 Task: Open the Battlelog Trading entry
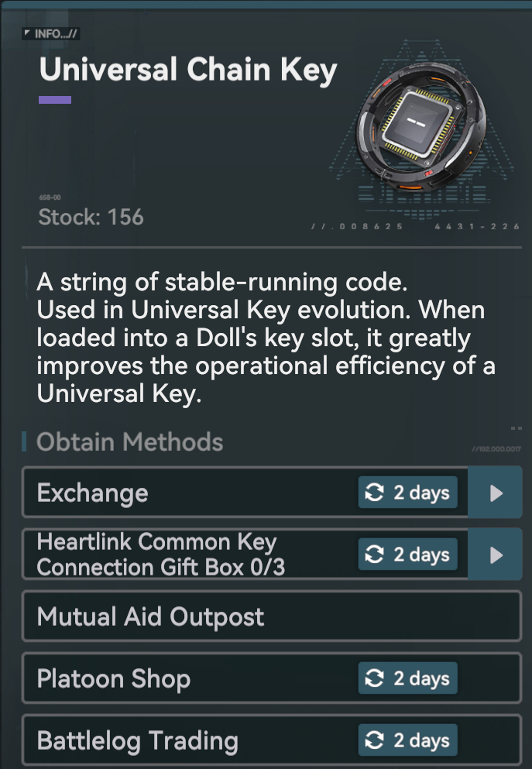point(272,740)
